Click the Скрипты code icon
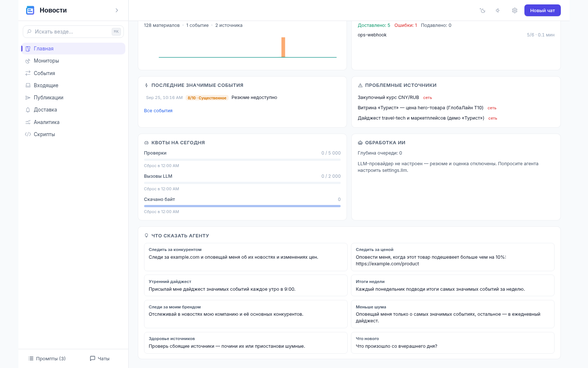The width and height of the screenshot is (588, 368). [x=28, y=134]
